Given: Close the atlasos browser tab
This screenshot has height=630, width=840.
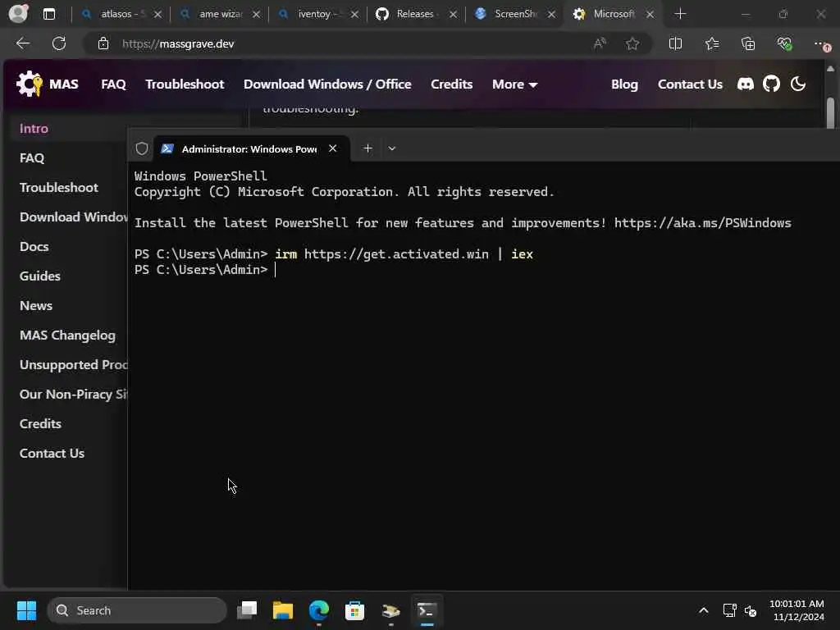Looking at the screenshot, I should pyautogui.click(x=157, y=15).
